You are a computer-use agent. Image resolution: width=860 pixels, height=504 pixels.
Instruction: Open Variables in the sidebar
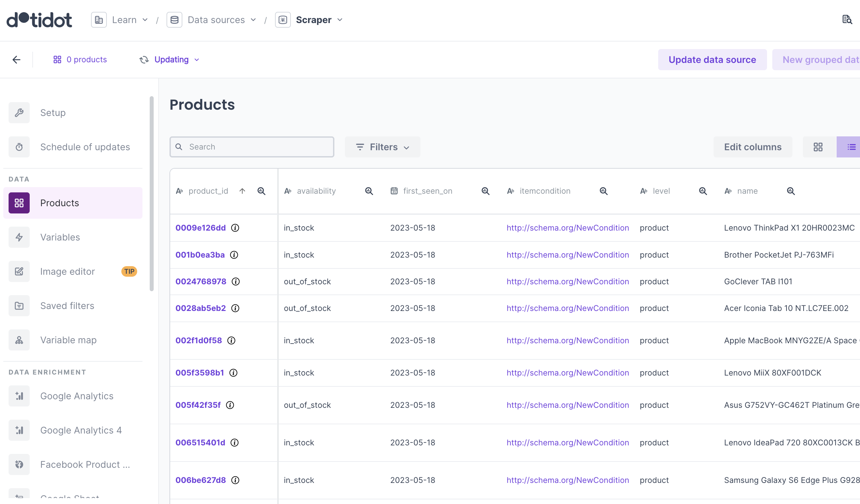[60, 237]
